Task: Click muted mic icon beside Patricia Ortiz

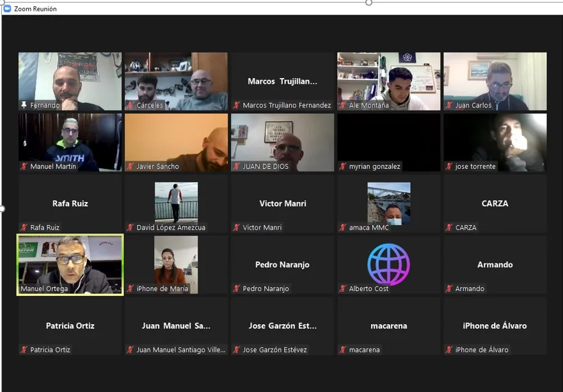Action: [24, 350]
